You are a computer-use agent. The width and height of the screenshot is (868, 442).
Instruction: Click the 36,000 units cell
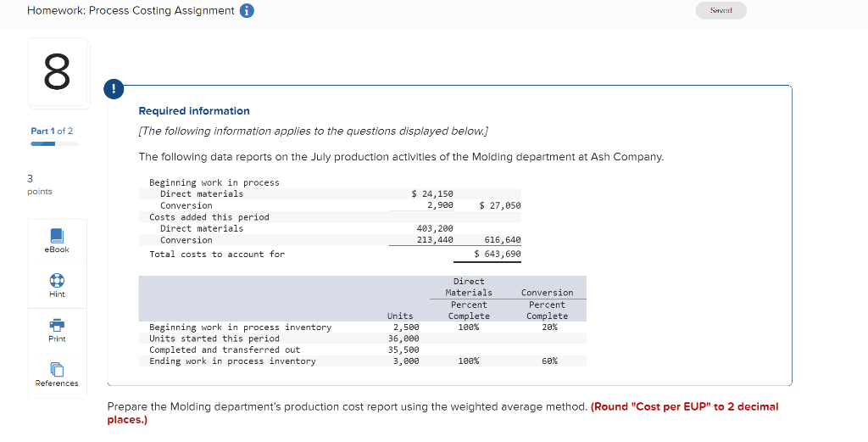click(x=403, y=338)
